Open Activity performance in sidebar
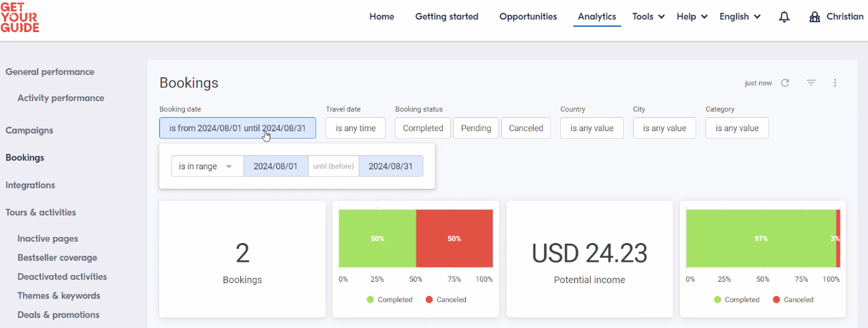The image size is (868, 328). pyautogui.click(x=61, y=98)
